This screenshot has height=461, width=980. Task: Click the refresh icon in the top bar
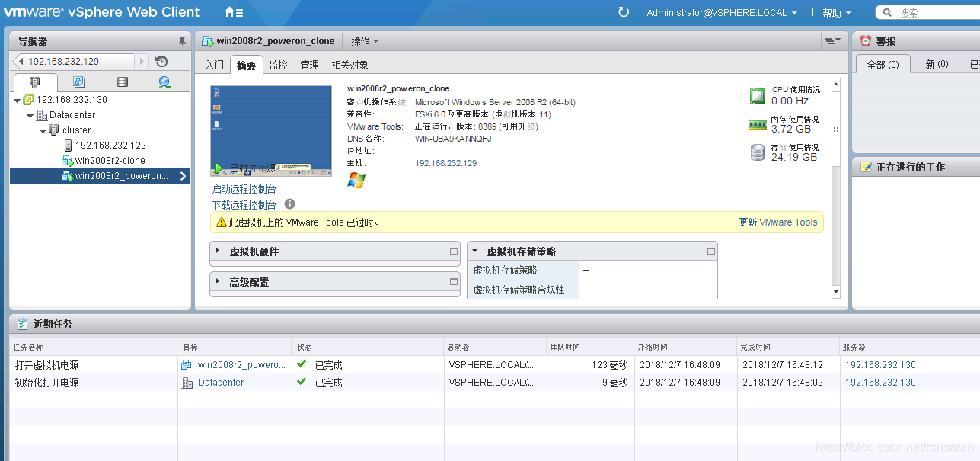(624, 12)
